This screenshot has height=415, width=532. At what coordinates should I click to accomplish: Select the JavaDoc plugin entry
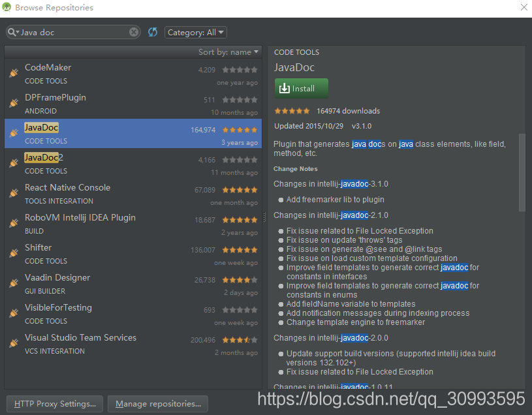[133, 133]
